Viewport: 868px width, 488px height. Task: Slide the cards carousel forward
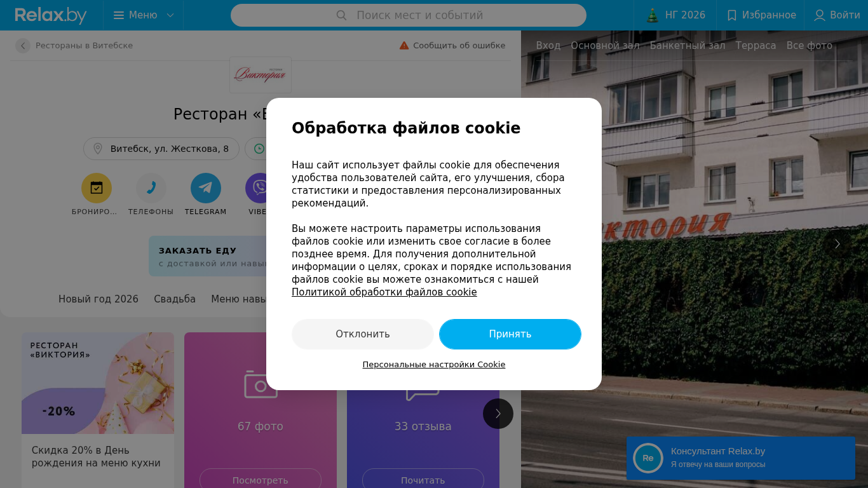(498, 414)
